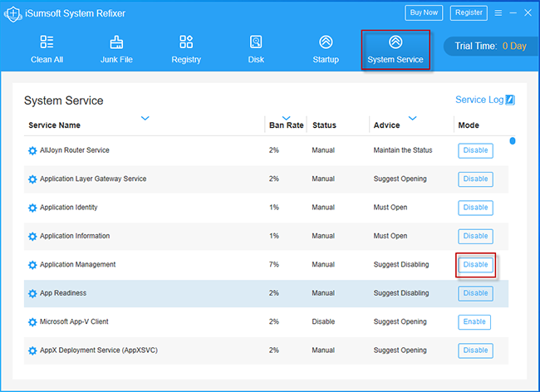Open the Registry cleaner
The height and width of the screenshot is (392, 540).
tap(186, 49)
